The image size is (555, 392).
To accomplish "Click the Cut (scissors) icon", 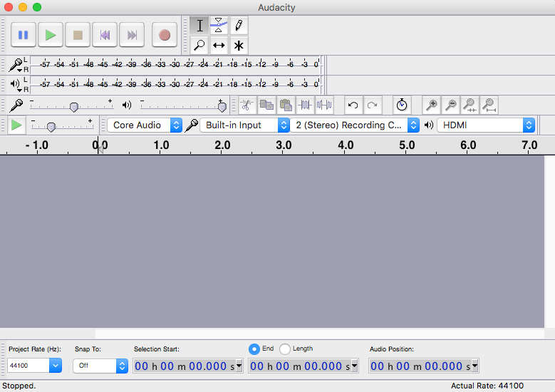I will tap(247, 105).
